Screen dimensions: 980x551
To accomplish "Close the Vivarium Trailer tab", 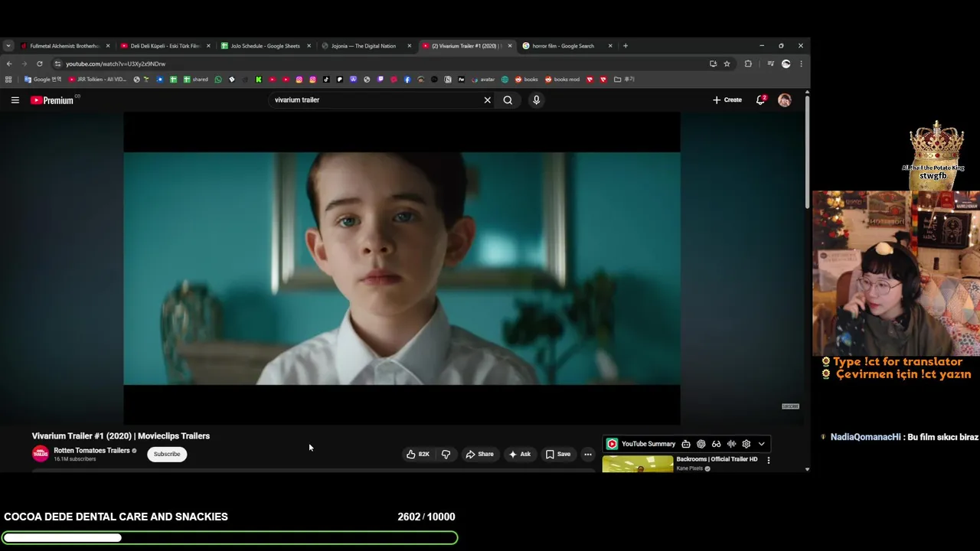I will tap(510, 46).
